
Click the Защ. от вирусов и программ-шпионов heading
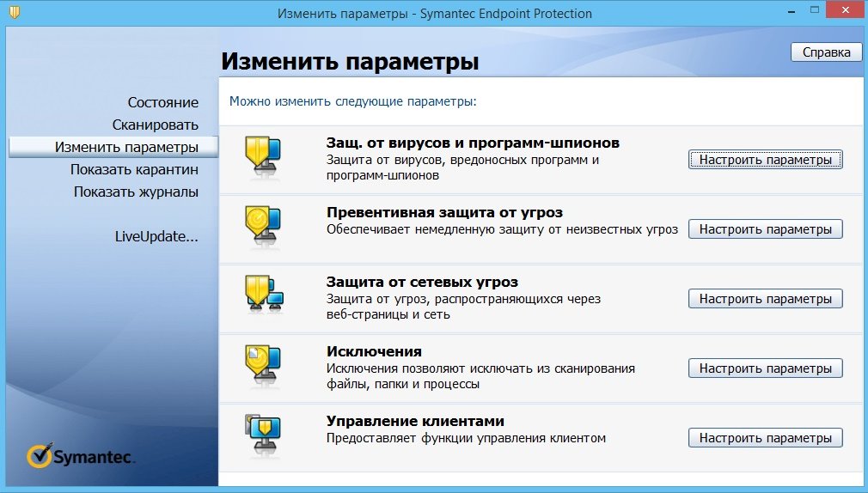point(473,143)
